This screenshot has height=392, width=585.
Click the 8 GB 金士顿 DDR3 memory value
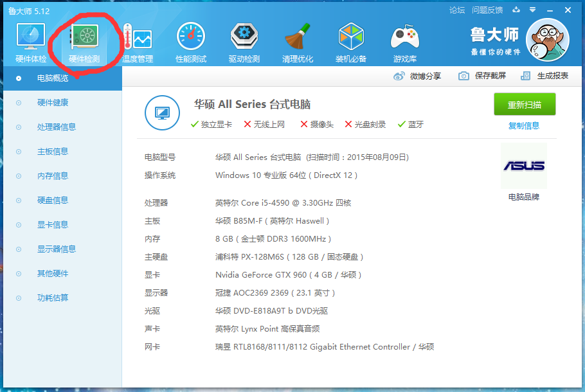273,239
